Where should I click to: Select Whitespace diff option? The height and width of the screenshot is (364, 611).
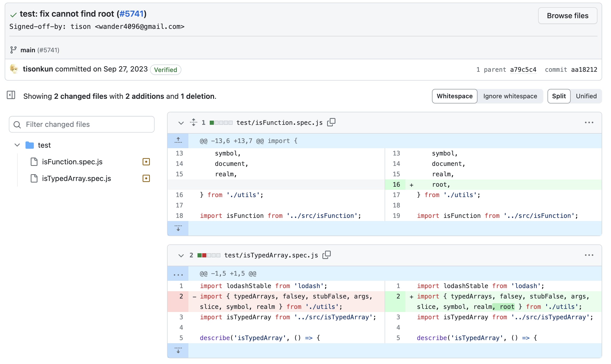click(455, 96)
